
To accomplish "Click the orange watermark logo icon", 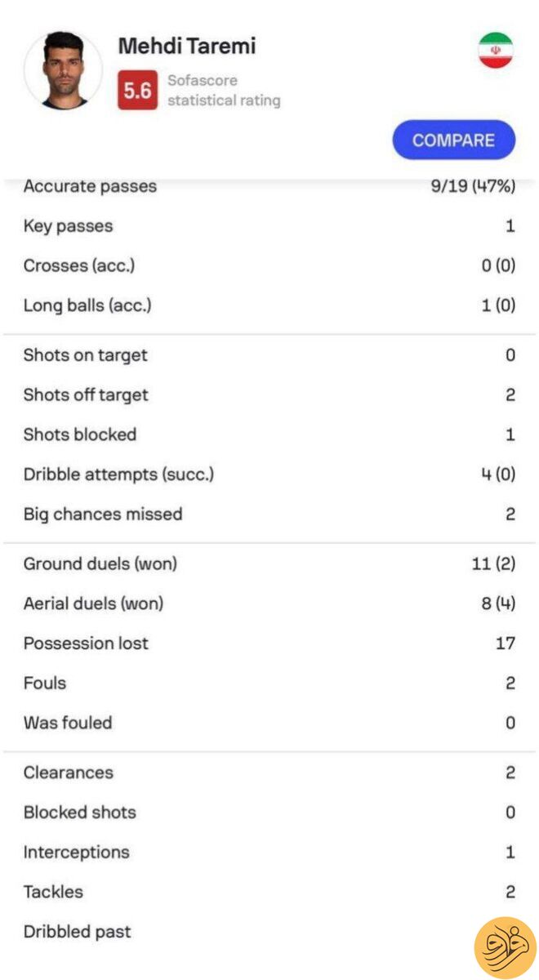I will [x=505, y=947].
